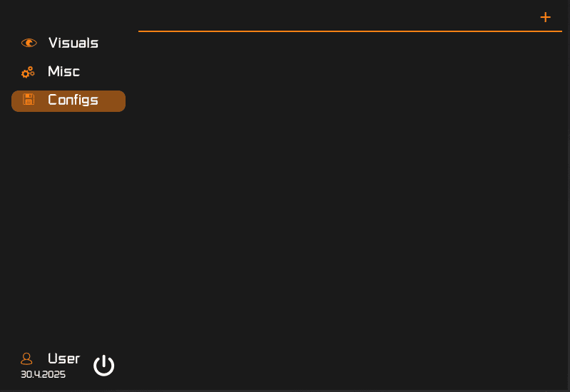Viewport: 570px width, 392px height.
Task: Click the eye icon beside Visuals
Action: [29, 43]
